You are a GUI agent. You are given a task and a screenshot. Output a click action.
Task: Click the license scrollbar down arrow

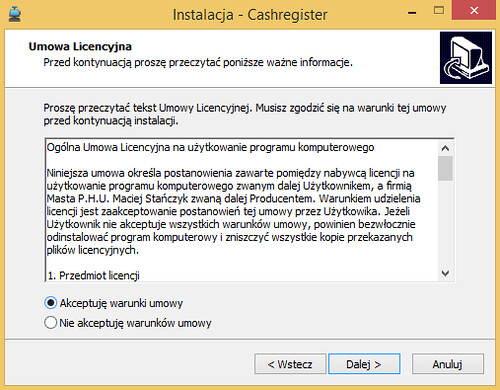click(445, 273)
